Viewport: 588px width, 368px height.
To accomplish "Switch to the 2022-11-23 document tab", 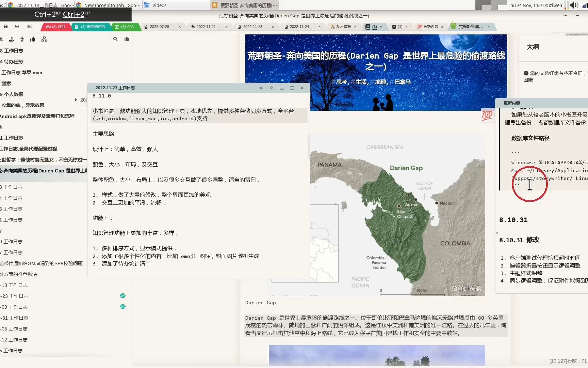I will [255, 27].
